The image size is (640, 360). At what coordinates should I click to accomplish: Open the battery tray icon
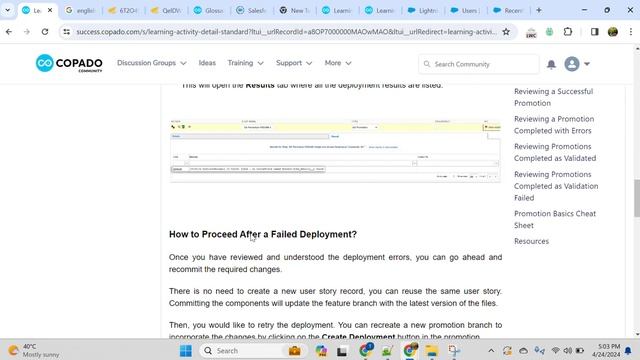(x=580, y=351)
